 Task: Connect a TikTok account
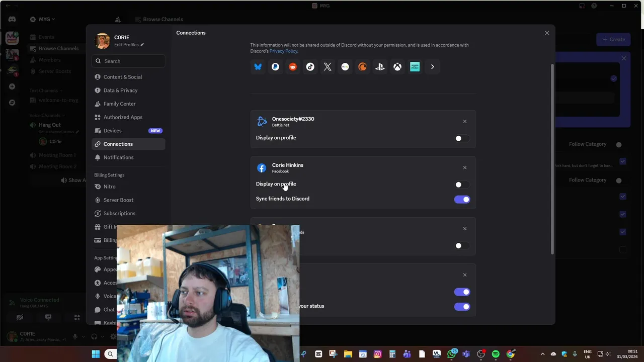pos(310,67)
